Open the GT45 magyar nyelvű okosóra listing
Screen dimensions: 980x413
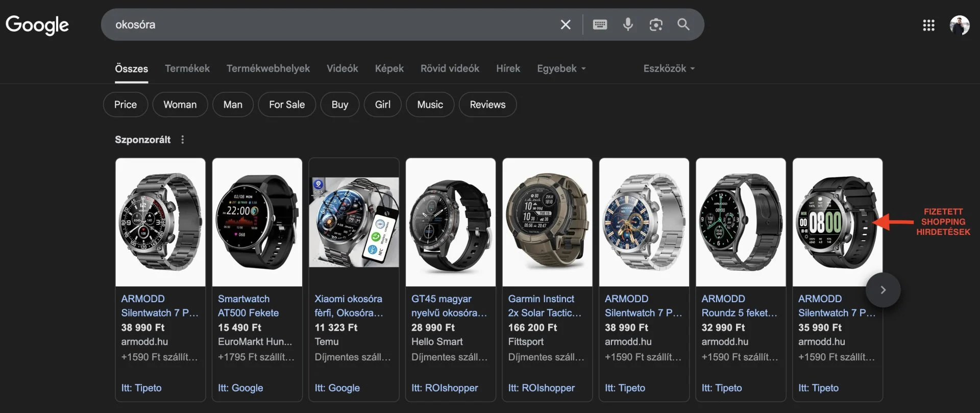tap(449, 306)
